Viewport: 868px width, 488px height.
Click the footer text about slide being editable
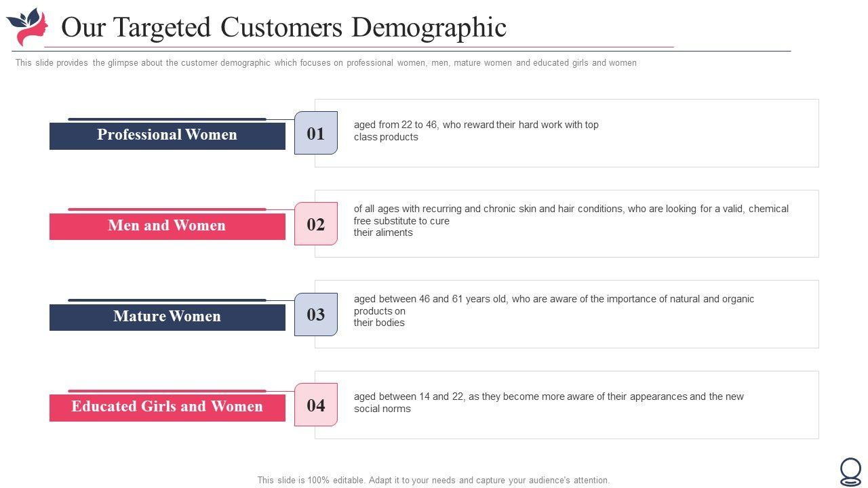pyautogui.click(x=433, y=480)
